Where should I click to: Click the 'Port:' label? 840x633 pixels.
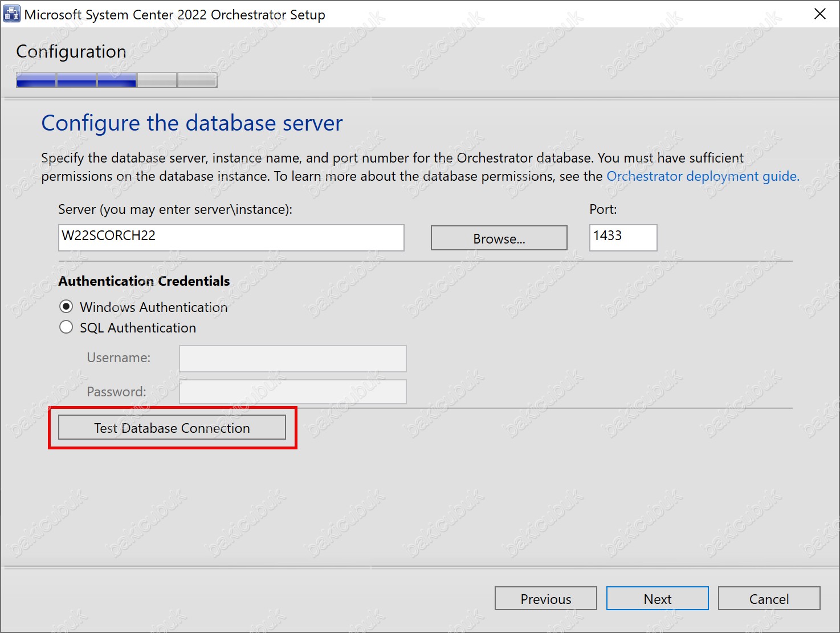click(603, 209)
